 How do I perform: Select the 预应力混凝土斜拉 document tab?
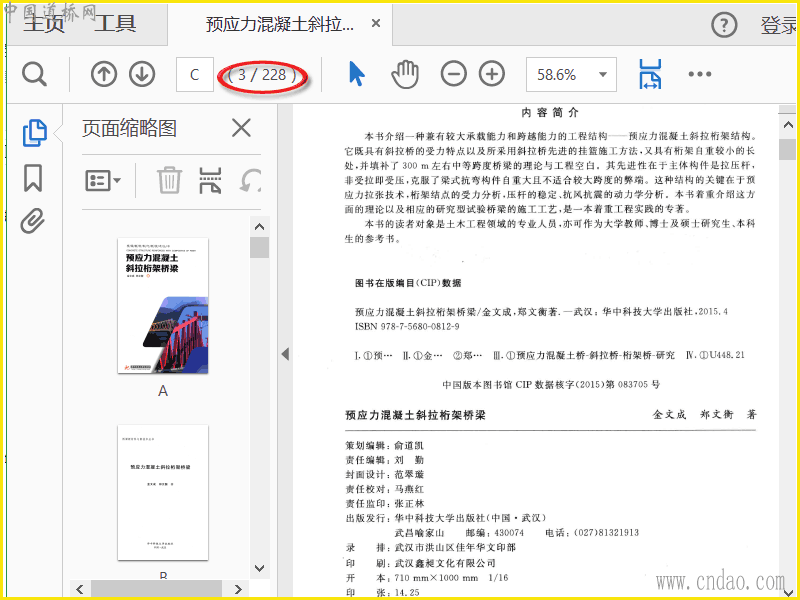coord(280,24)
